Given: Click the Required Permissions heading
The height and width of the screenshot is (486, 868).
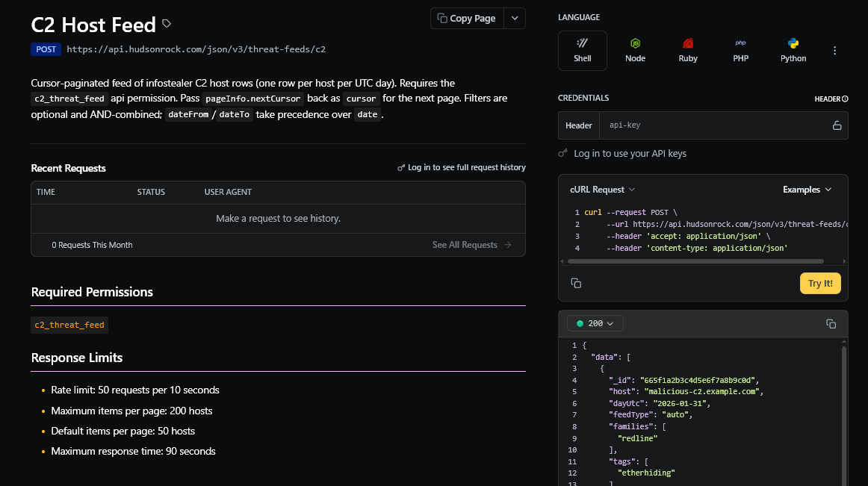Looking at the screenshot, I should click(92, 292).
